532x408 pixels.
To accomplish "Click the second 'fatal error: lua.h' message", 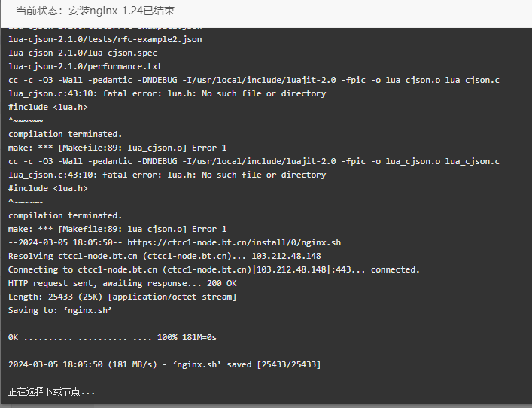I will pyautogui.click(x=167, y=175).
